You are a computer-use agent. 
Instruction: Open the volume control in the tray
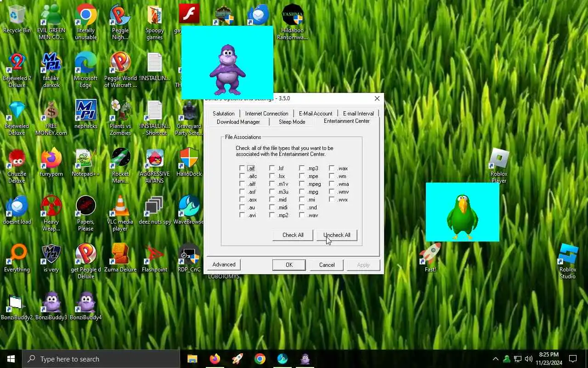tap(529, 359)
